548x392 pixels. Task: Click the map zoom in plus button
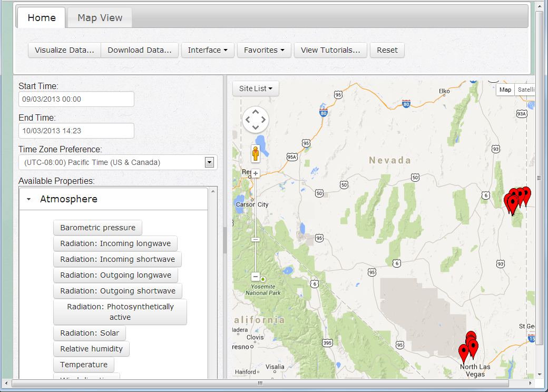pos(256,174)
